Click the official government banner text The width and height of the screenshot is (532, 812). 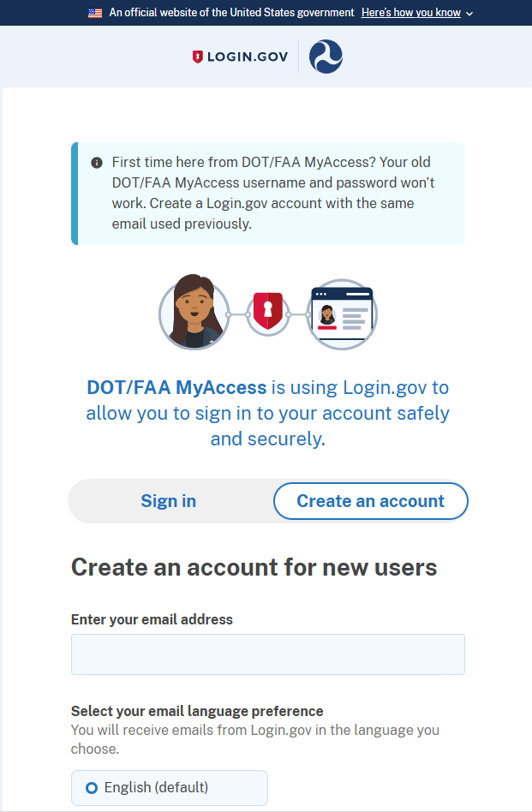231,13
